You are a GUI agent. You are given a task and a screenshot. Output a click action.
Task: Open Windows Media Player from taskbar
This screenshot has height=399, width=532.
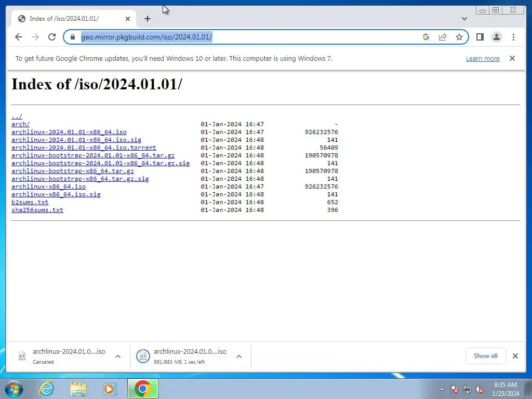pyautogui.click(x=109, y=389)
